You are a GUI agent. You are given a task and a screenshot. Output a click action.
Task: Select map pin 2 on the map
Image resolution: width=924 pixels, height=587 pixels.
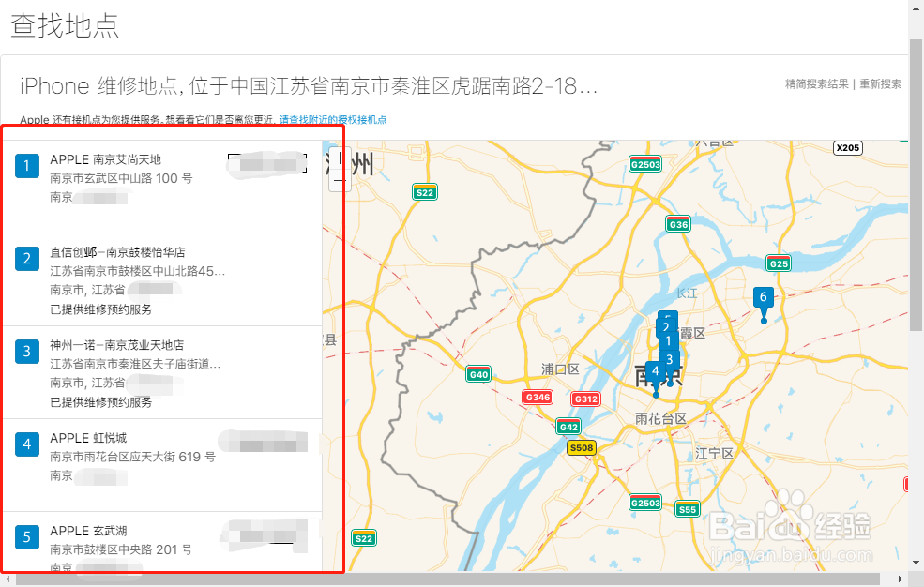[665, 327]
